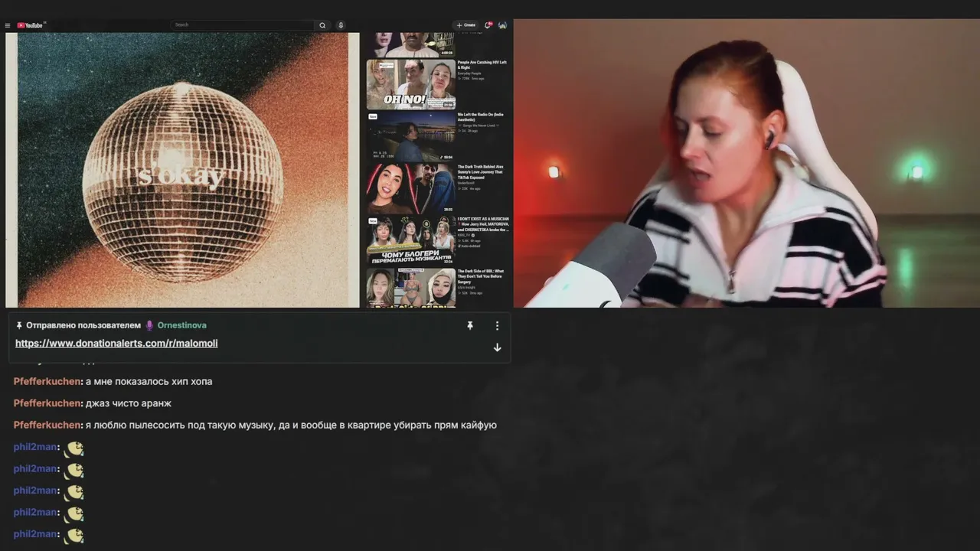Click Pfefferkuchen name on "хип хопа" message
980x551 pixels.
click(47, 381)
